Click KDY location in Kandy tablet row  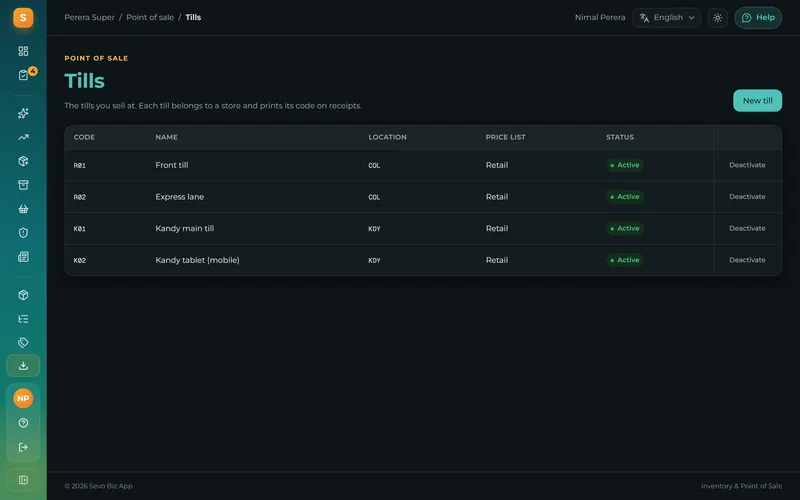tap(374, 260)
